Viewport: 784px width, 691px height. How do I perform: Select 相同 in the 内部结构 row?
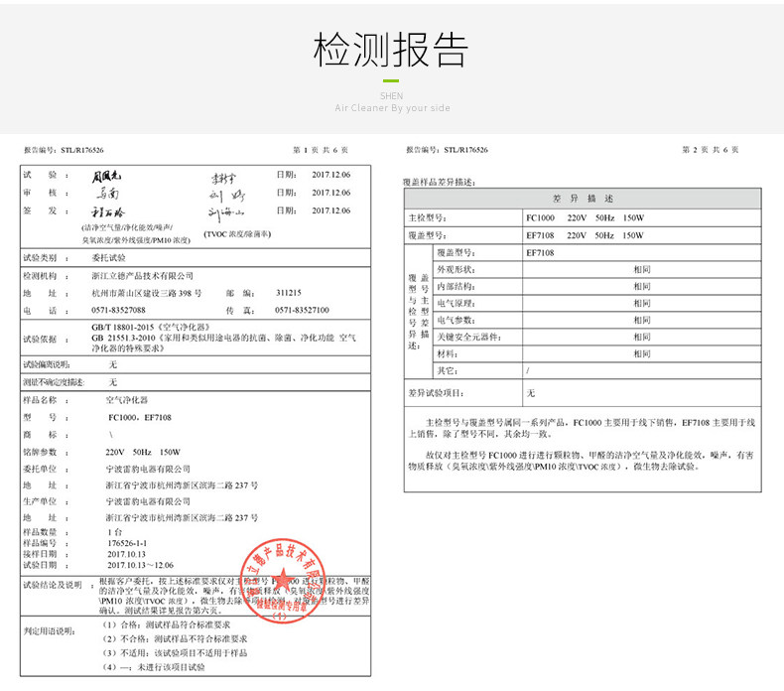(x=642, y=287)
